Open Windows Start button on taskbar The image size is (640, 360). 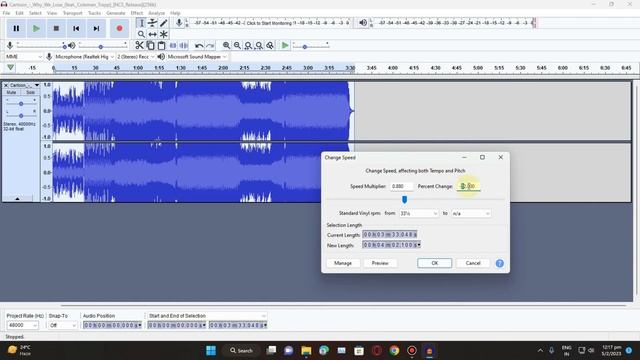(x=211, y=351)
